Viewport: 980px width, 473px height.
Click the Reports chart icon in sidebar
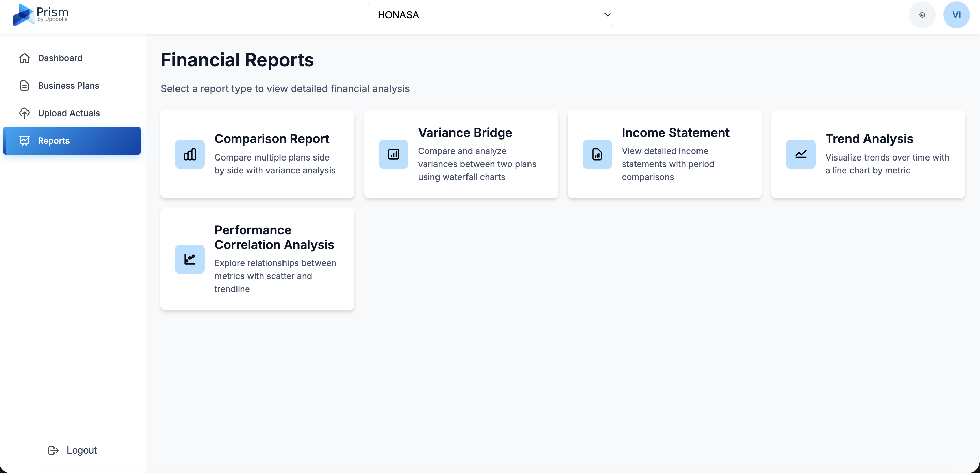pos(24,140)
